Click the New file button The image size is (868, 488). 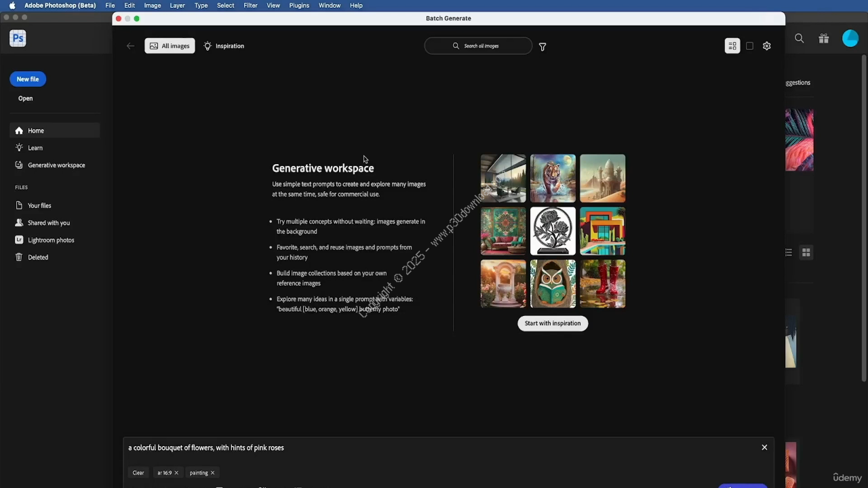coord(28,79)
